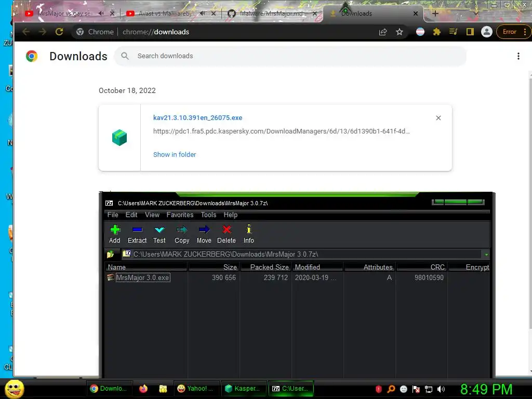The width and height of the screenshot is (532, 399).
Task: Click the striped flag extension icon
Action: (420, 32)
